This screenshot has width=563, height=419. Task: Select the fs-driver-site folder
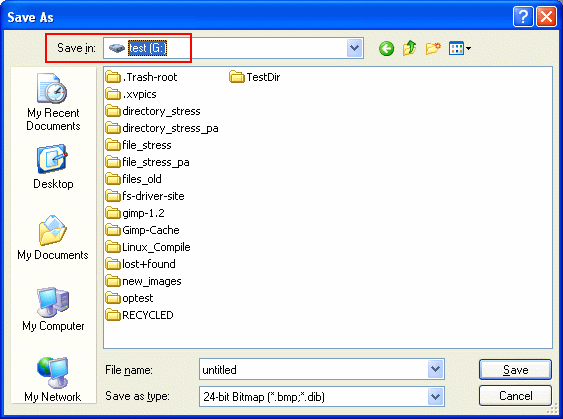click(145, 196)
